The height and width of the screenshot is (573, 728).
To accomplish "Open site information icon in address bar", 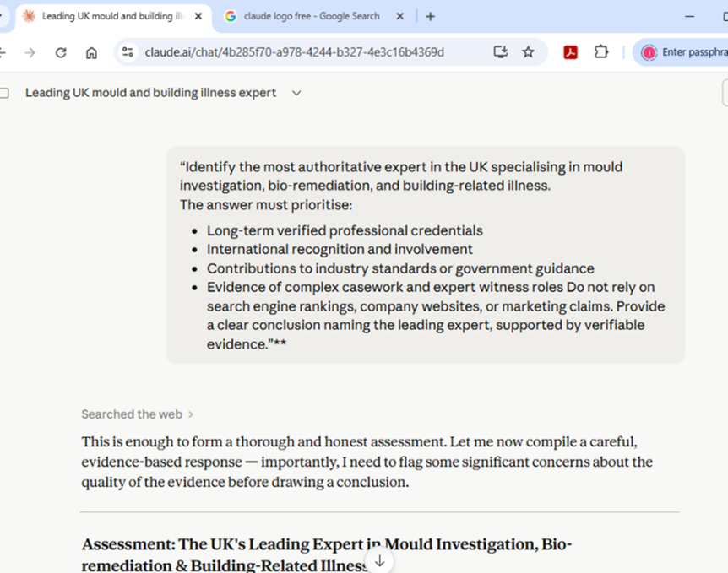I will [128, 52].
